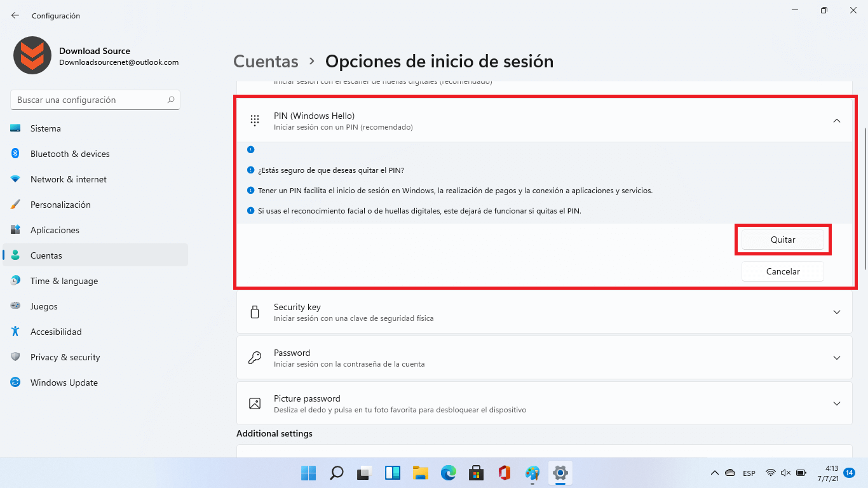Launch Microsoft Edge from the taskbar
Screen dimensions: 868x488
pyautogui.click(x=449, y=473)
